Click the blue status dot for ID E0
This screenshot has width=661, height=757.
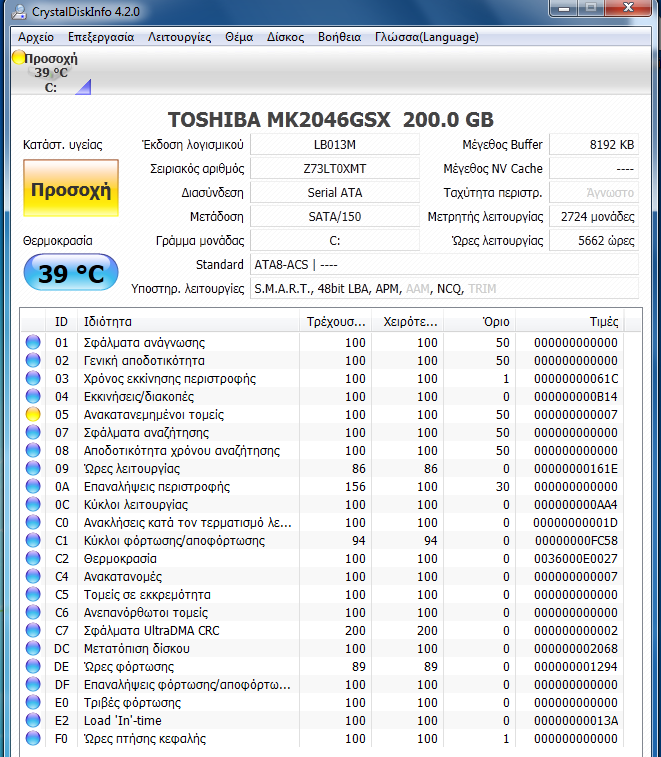pos(33,702)
